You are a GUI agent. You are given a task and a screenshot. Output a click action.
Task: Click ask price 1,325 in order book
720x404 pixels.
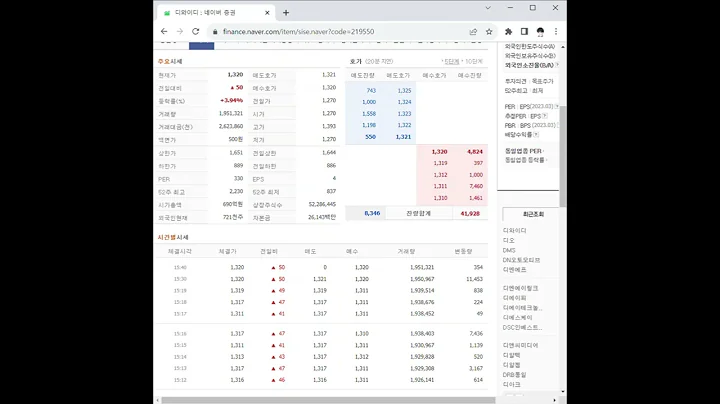coord(404,90)
